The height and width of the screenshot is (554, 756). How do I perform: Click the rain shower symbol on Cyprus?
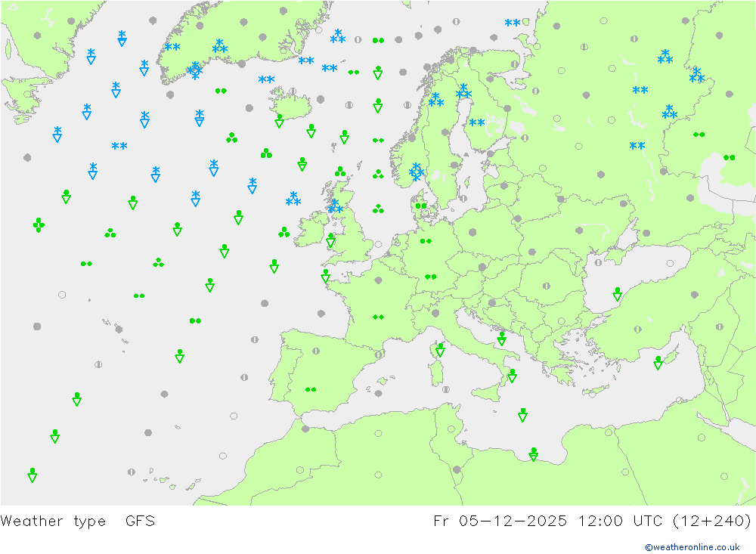(x=658, y=363)
